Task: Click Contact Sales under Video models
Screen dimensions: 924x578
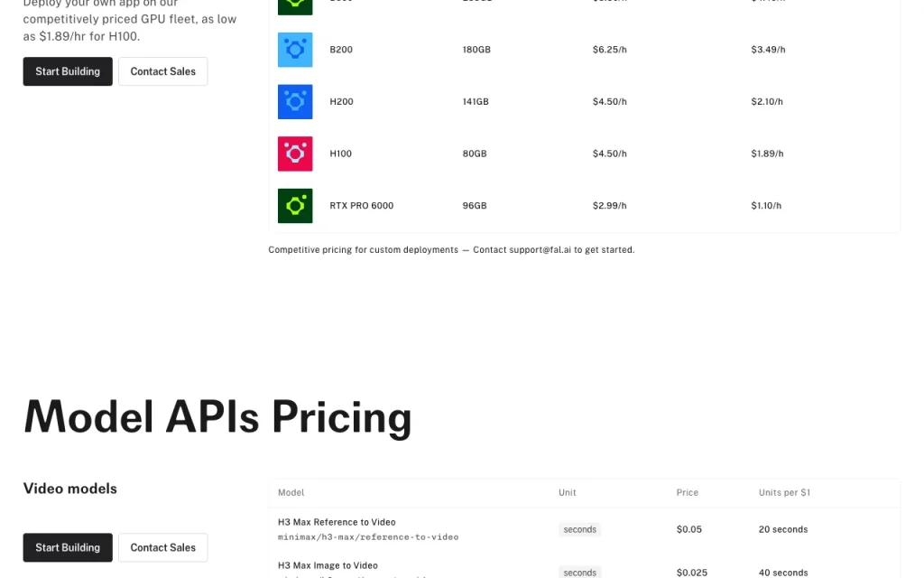Action: (x=163, y=547)
